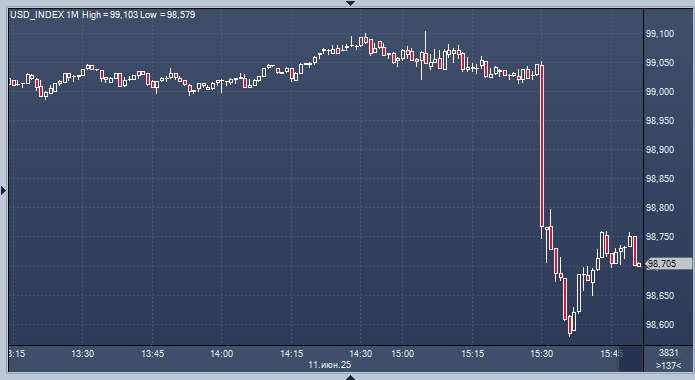
Task: Click the 99,000 price axis level
Action: [660, 92]
